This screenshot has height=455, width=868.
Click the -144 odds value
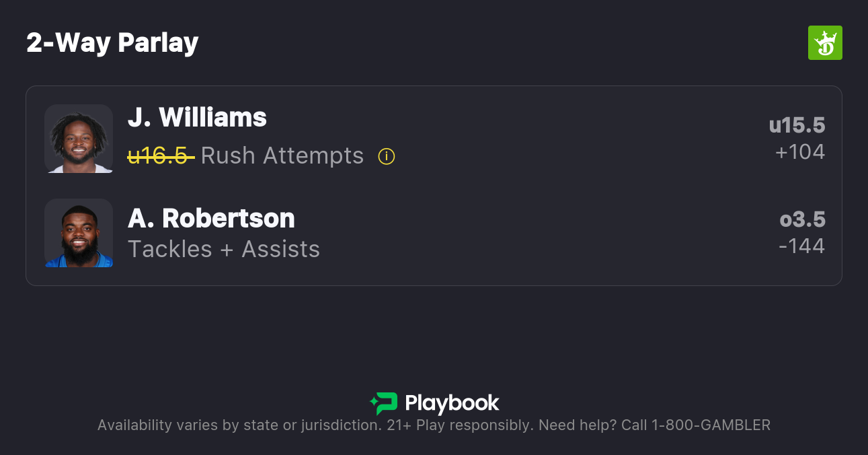801,246
